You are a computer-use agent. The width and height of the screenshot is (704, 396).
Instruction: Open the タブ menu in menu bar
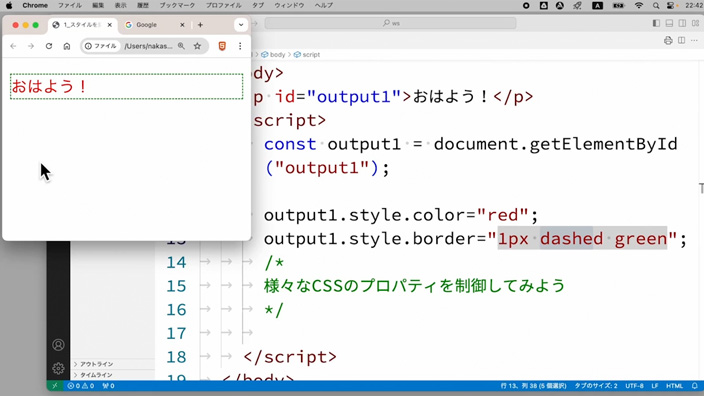[258, 5]
